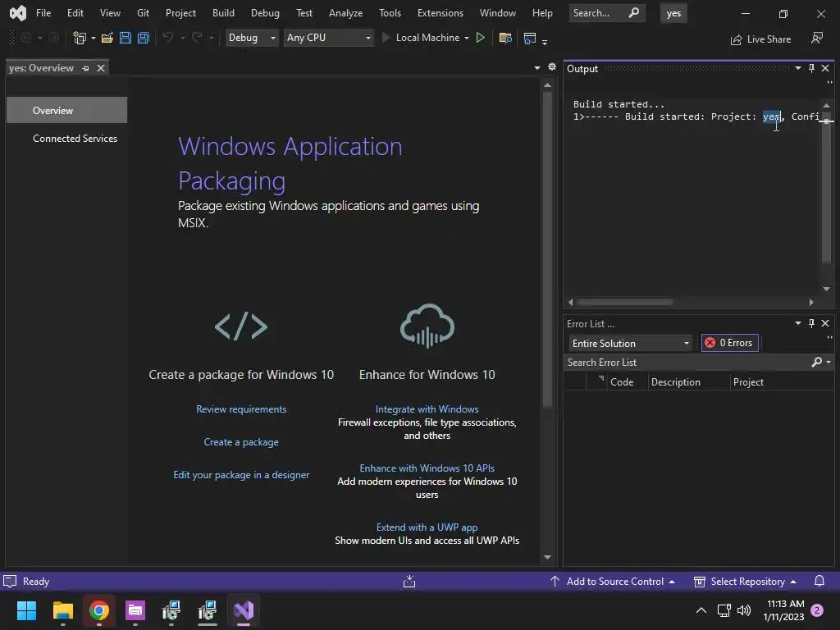This screenshot has height=630, width=840.
Task: Open the Analyze menu
Action: tap(345, 13)
